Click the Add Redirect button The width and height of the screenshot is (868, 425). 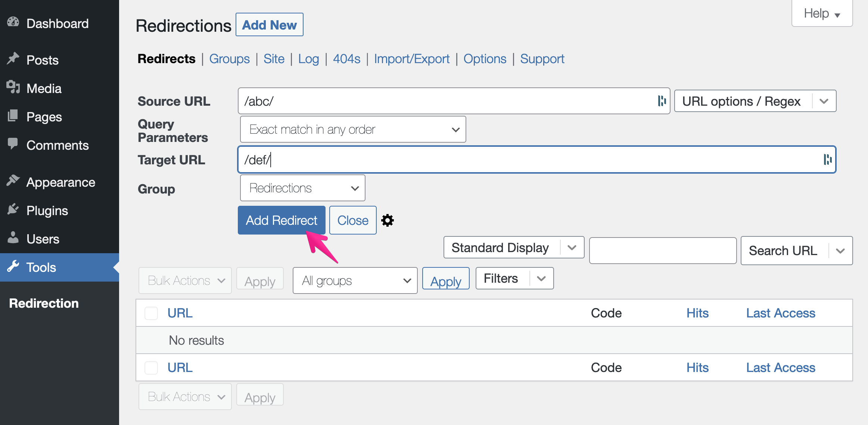pos(281,220)
